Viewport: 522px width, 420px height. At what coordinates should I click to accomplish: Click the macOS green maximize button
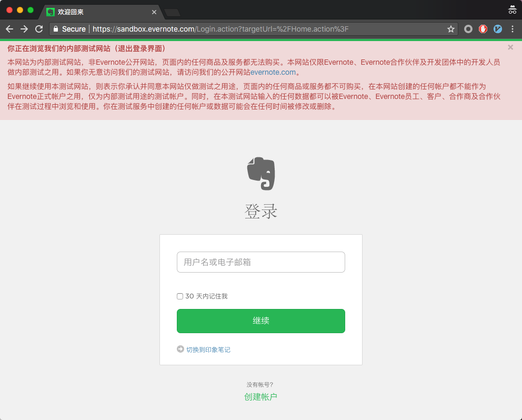(31, 10)
